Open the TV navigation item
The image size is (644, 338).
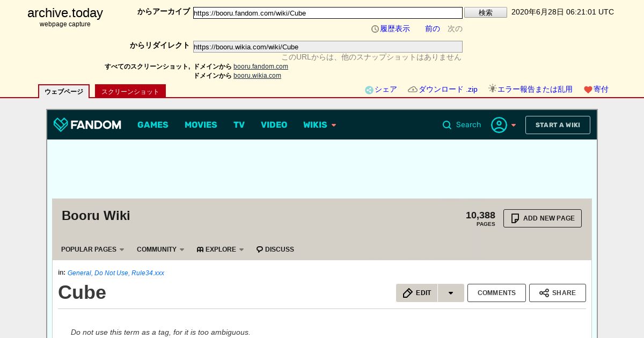point(239,125)
